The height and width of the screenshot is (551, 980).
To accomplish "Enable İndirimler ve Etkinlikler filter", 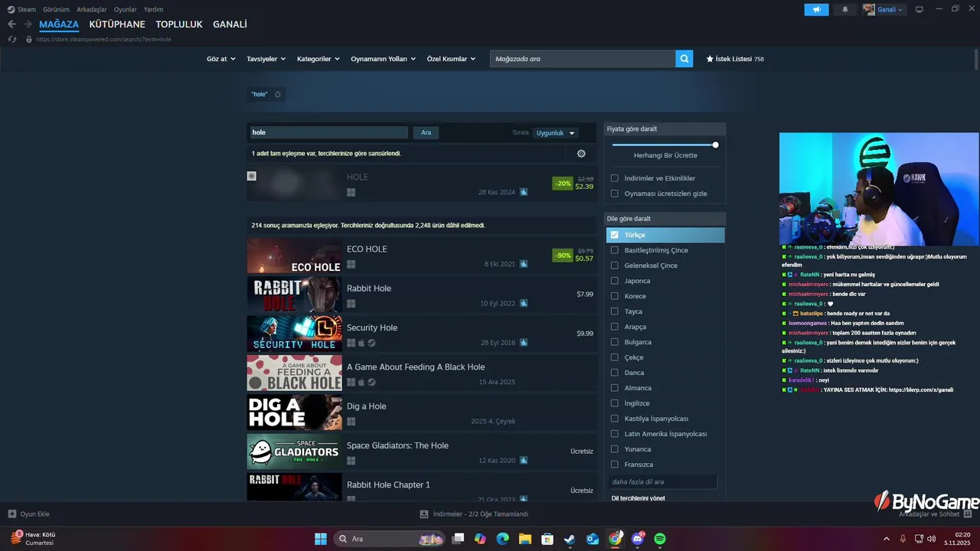I will tap(614, 178).
